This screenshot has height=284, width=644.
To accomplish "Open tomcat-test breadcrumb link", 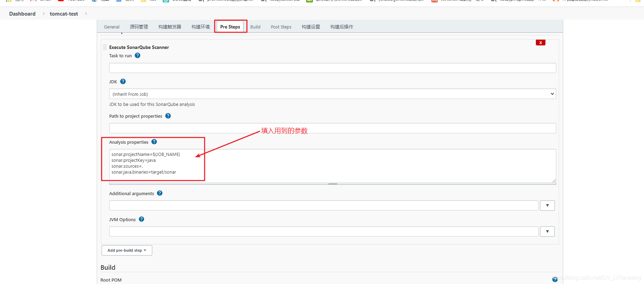I will click(x=64, y=14).
